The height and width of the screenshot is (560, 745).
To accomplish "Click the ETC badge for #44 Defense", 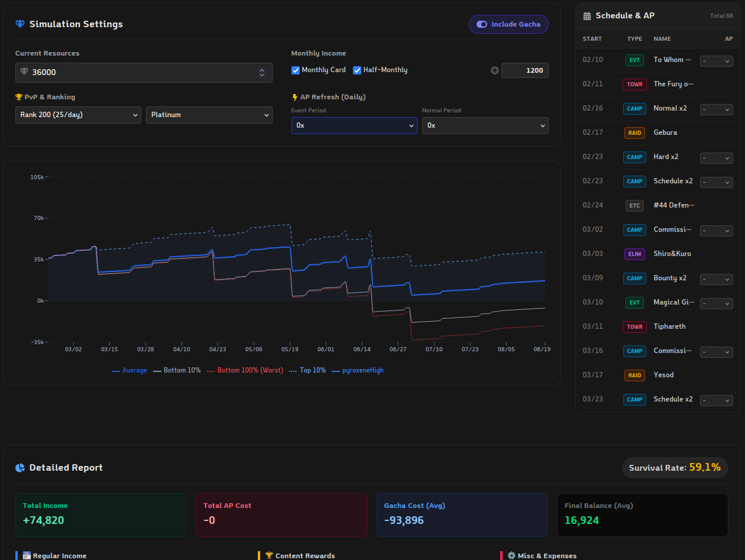I will [634, 206].
